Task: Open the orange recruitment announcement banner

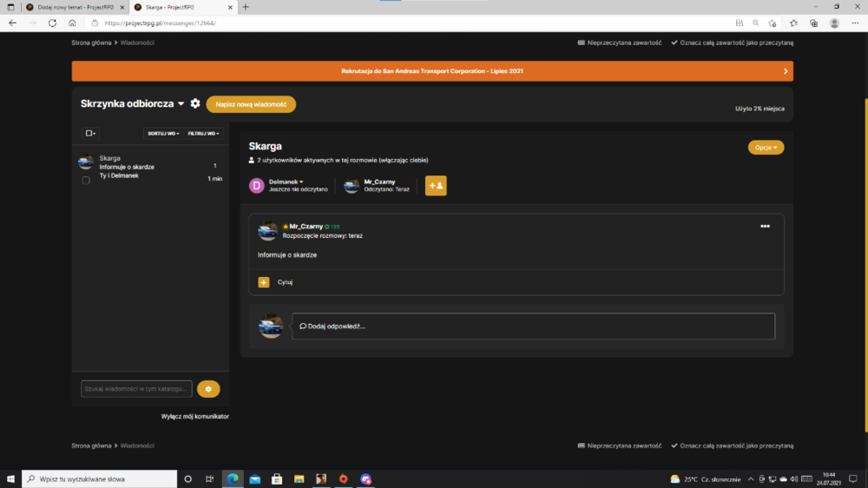Action: pyautogui.click(x=432, y=71)
